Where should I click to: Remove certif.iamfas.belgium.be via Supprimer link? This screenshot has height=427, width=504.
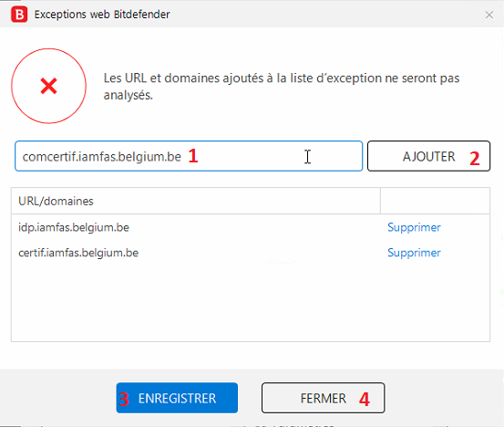(414, 253)
